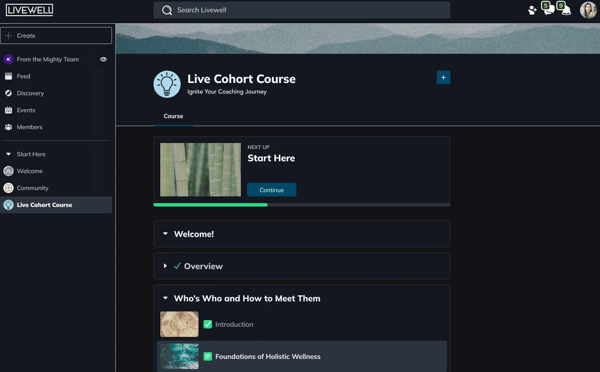Click the Live Cohort Course title
The height and width of the screenshot is (372, 600).
(x=241, y=79)
